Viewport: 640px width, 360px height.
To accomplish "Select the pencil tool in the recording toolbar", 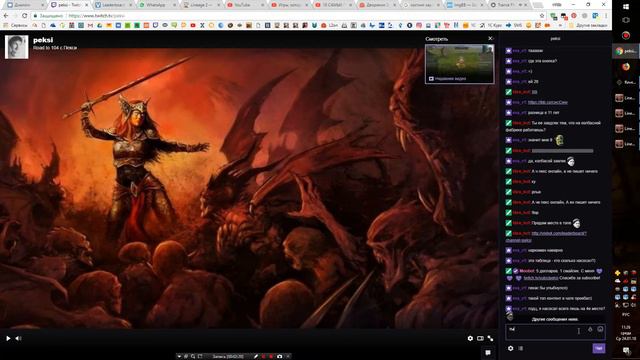I will pos(256,356).
